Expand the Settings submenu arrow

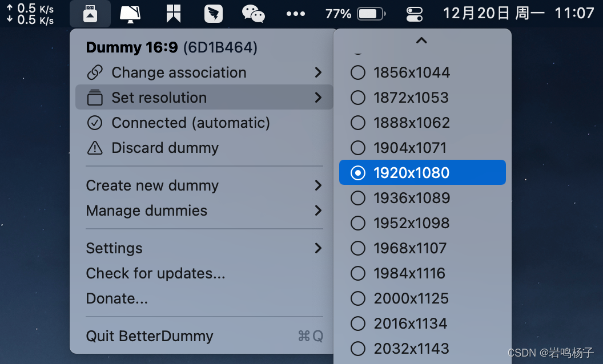[x=318, y=248]
